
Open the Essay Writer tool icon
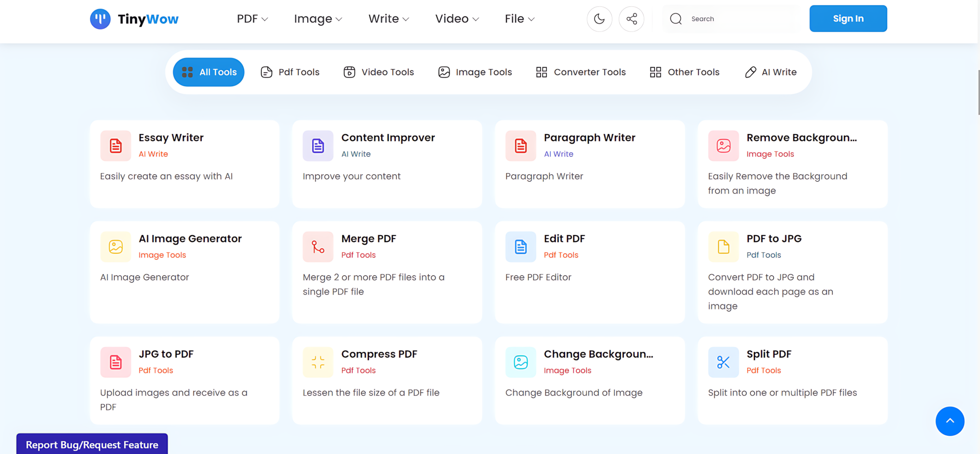click(x=116, y=146)
